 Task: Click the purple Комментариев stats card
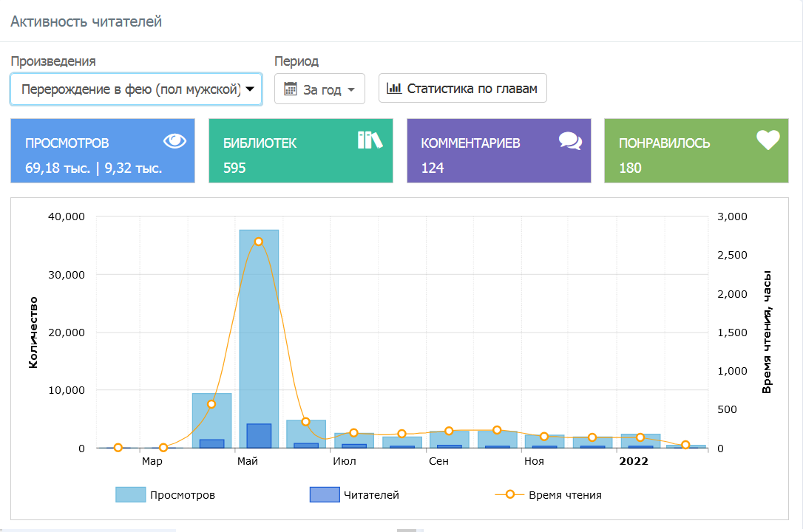click(x=499, y=151)
